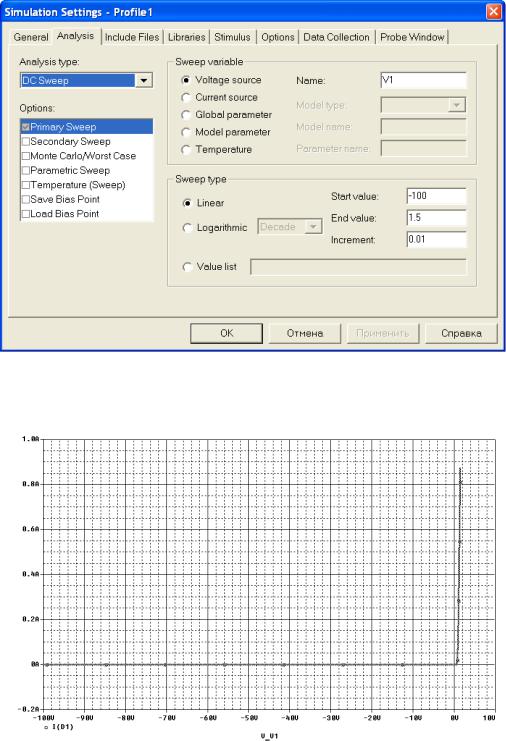Confirm settings with the OK button
Viewport: 506px width, 741px height.
click(226, 333)
